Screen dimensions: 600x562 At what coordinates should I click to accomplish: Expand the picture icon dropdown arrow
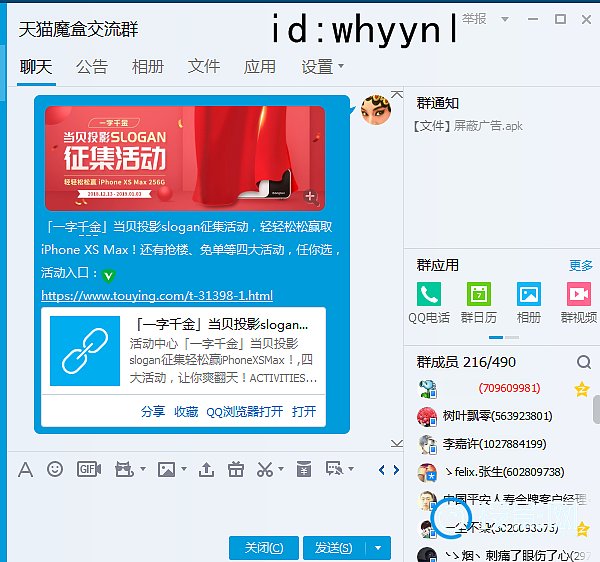point(184,469)
